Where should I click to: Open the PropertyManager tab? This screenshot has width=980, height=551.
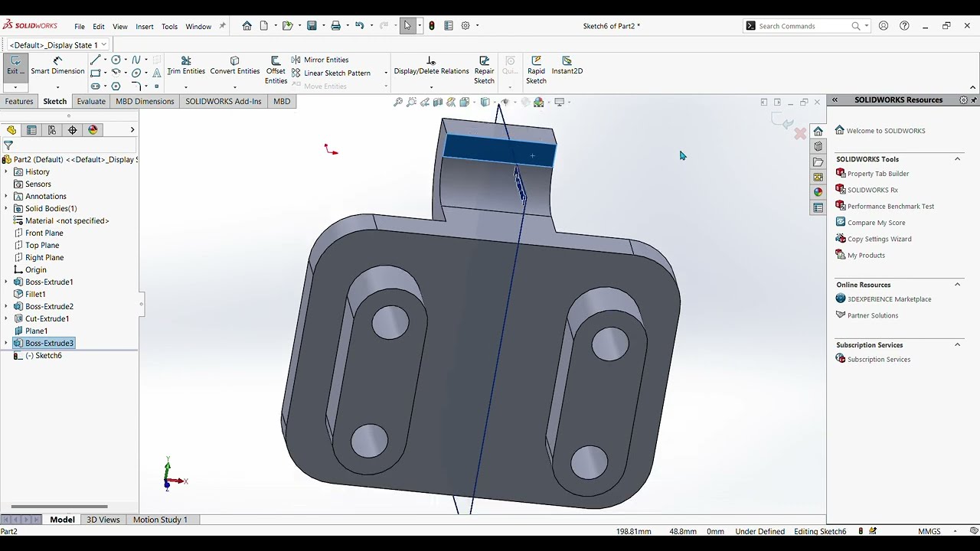pos(31,130)
